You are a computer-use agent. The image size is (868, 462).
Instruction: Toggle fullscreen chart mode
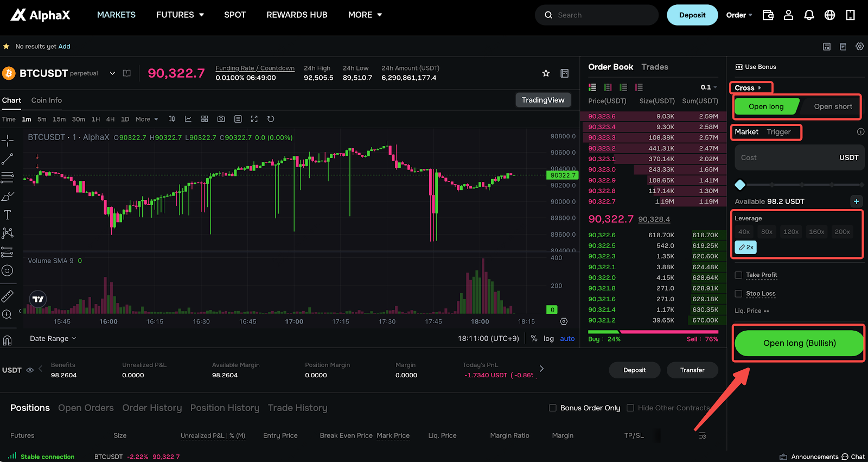254,119
